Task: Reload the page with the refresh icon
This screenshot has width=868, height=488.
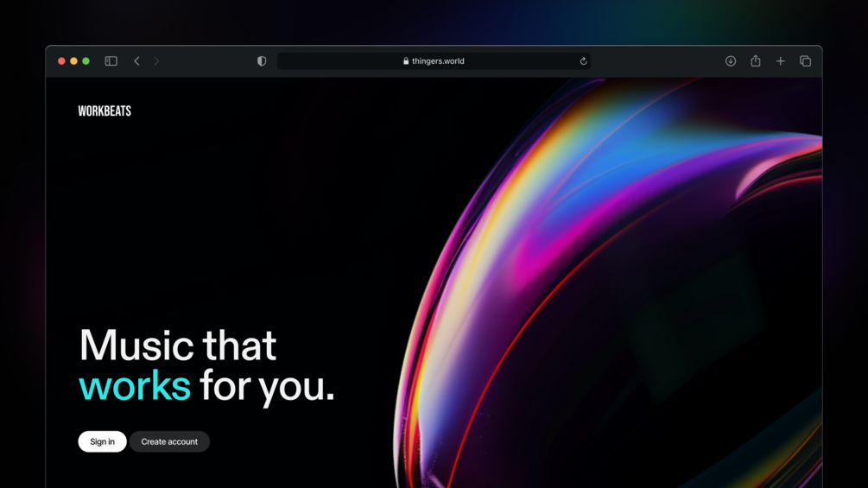Action: click(x=583, y=60)
